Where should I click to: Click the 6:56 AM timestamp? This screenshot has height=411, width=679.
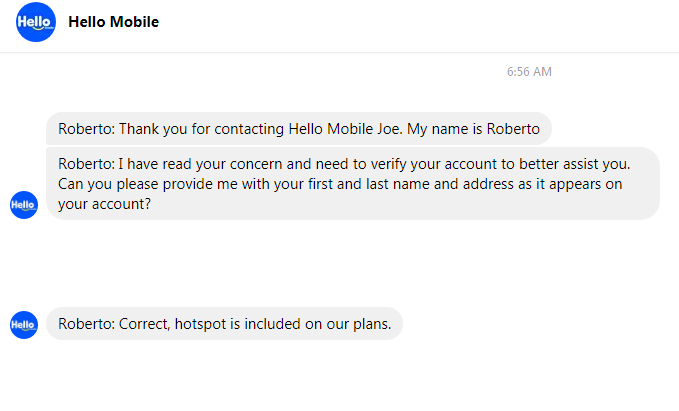[x=529, y=71]
